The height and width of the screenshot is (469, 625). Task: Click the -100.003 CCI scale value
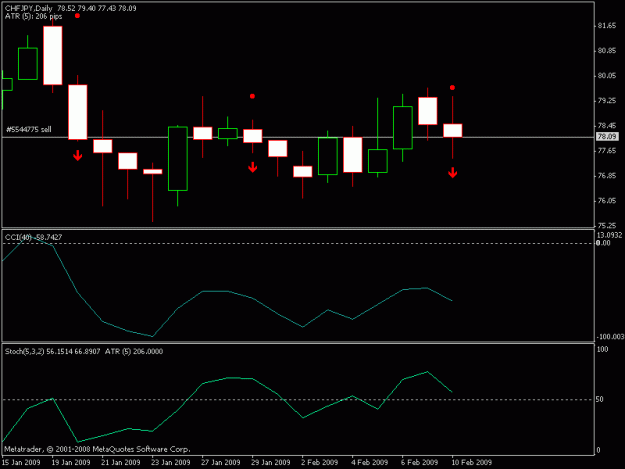click(x=610, y=337)
